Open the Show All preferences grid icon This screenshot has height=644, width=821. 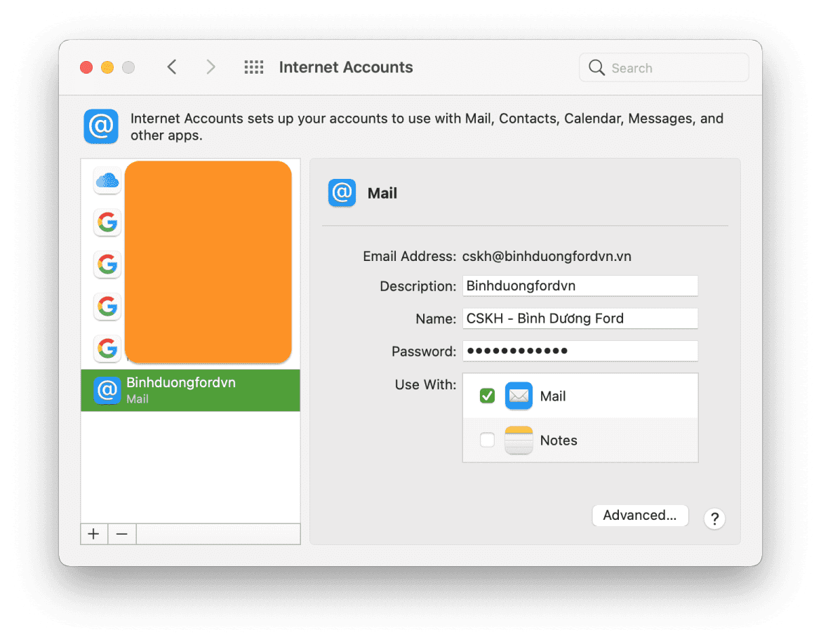click(253, 67)
